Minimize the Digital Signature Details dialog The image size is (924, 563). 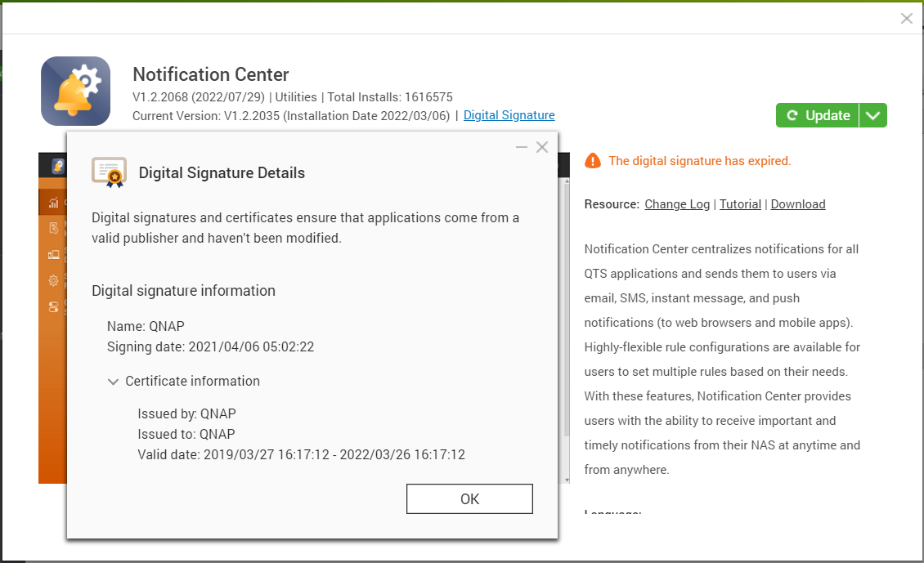click(x=522, y=147)
